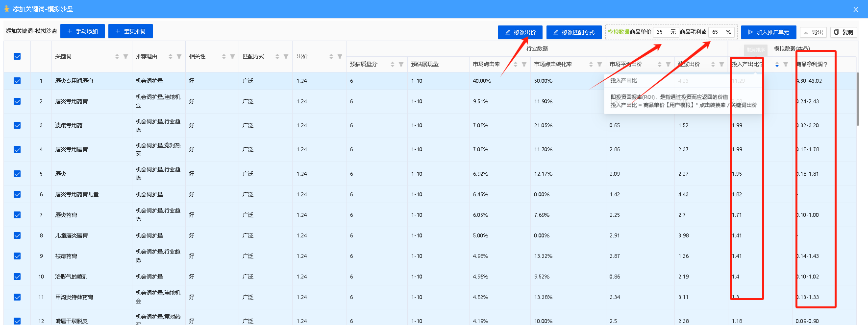This screenshot has height=325, width=868.
Task: Click the 商品单价 input field
Action: pos(666,32)
